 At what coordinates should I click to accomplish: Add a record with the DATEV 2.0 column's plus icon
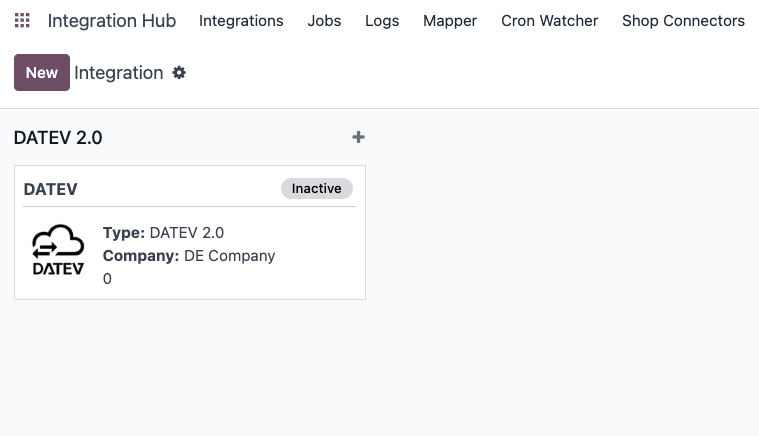358,137
